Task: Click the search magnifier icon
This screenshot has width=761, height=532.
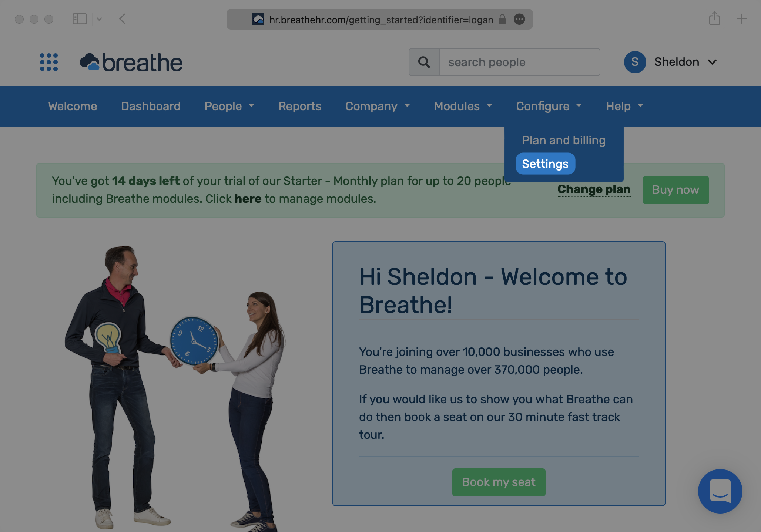Action: [x=424, y=62]
